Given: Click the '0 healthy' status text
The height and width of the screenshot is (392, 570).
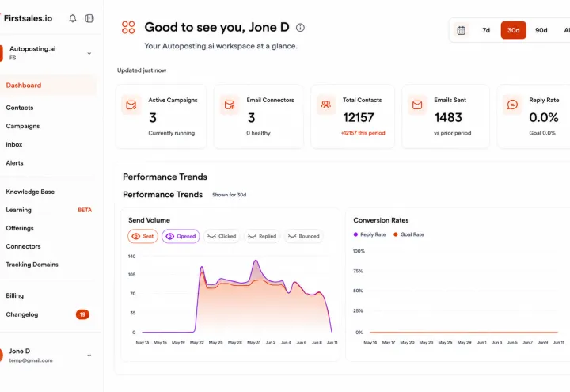Looking at the screenshot, I should [258, 133].
